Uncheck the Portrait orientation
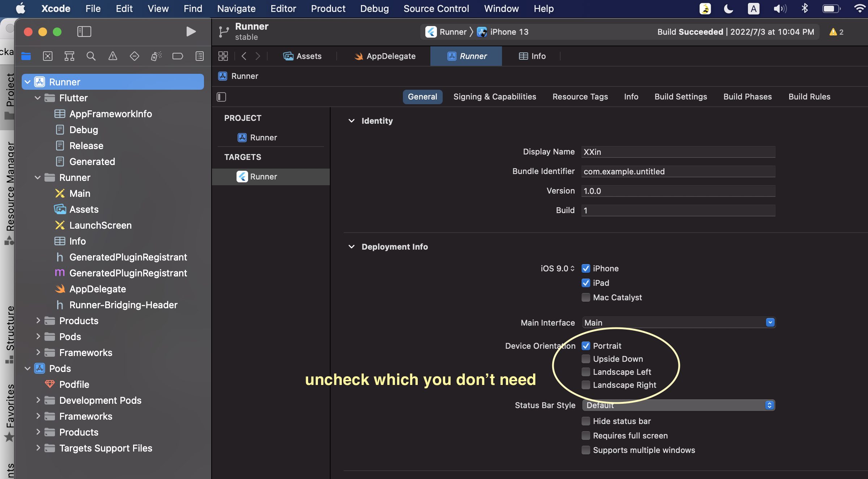Viewport: 868px width, 479px height. [586, 346]
